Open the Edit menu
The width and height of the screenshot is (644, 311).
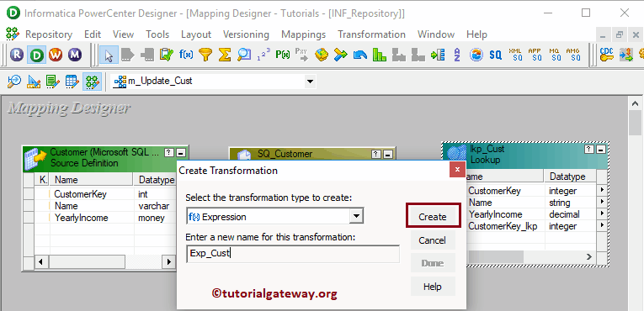(93, 34)
